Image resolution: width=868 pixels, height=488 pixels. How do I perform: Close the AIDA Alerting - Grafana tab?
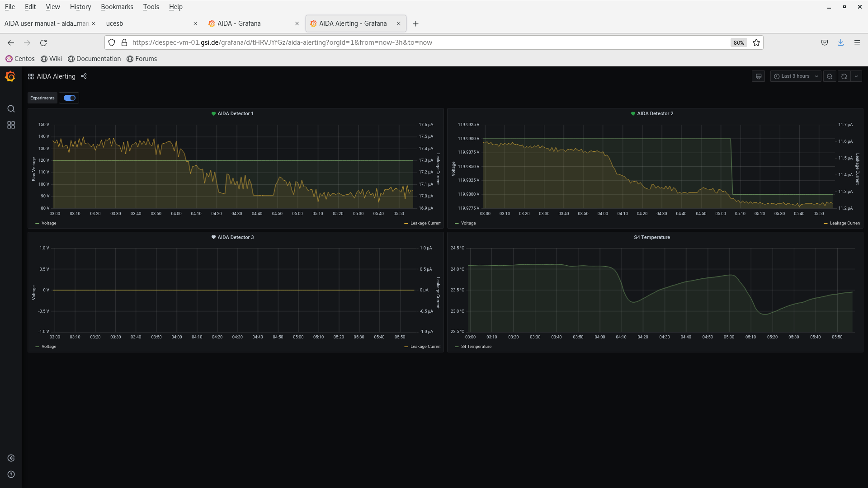(399, 23)
